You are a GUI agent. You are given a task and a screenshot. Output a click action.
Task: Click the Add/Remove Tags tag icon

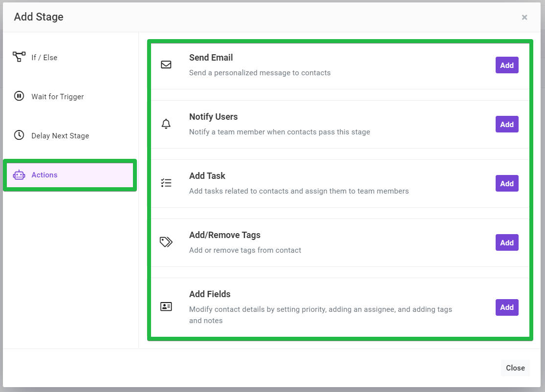point(166,242)
